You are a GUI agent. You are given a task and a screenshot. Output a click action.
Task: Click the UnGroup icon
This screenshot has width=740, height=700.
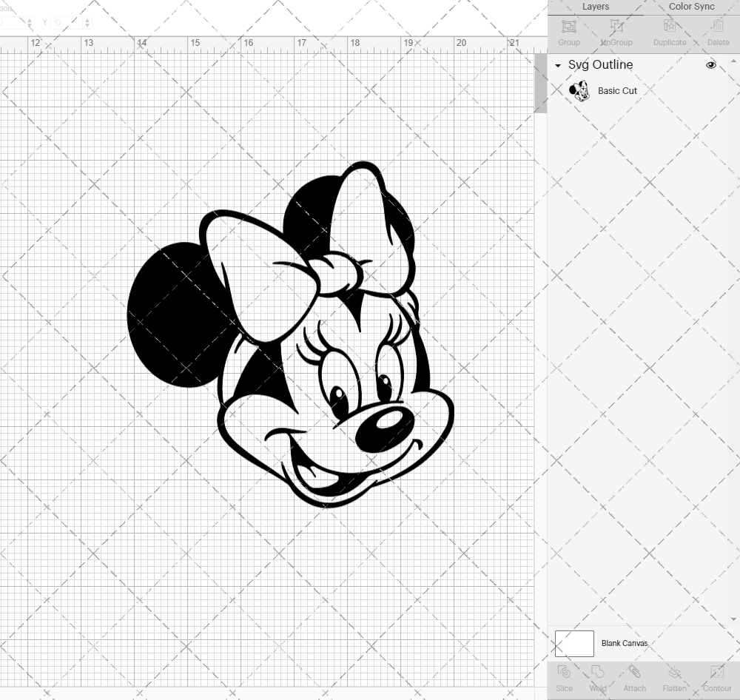pyautogui.click(x=616, y=26)
